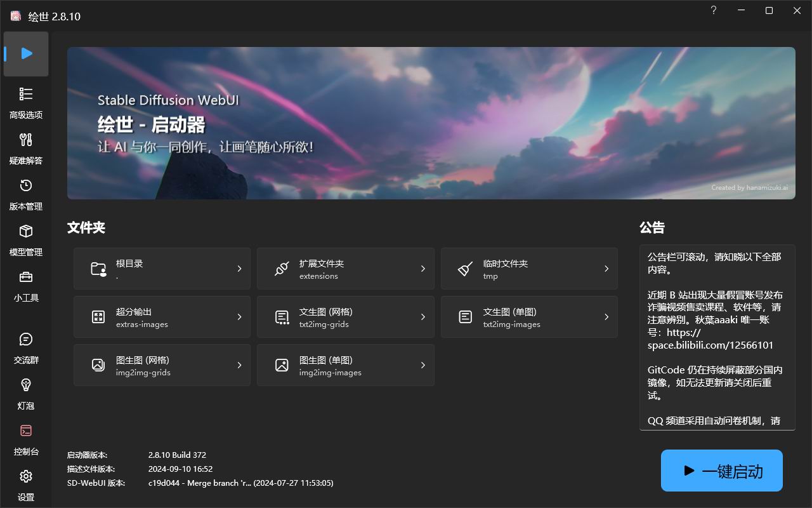
Task: Expand the 图生图 (单图) chevron arrow
Action: click(423, 365)
